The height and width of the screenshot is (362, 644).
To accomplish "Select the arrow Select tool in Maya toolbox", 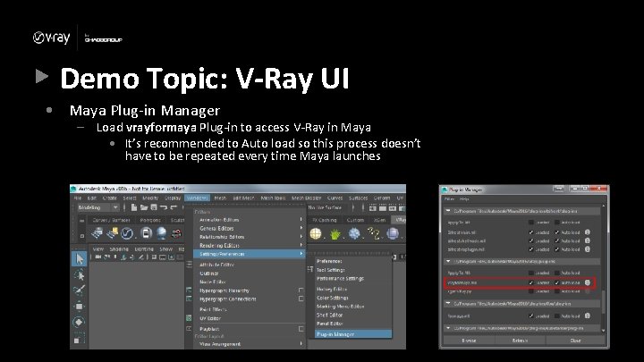I will tap(80, 258).
